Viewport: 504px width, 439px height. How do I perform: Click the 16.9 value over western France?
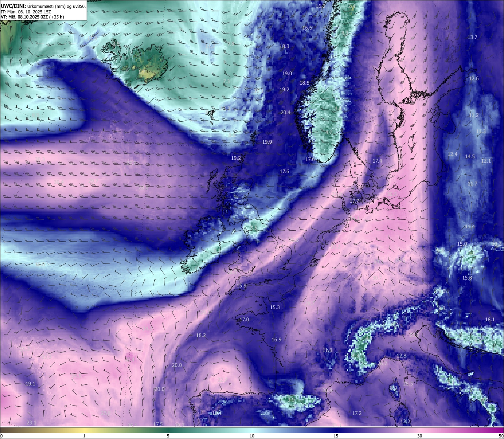(276, 339)
